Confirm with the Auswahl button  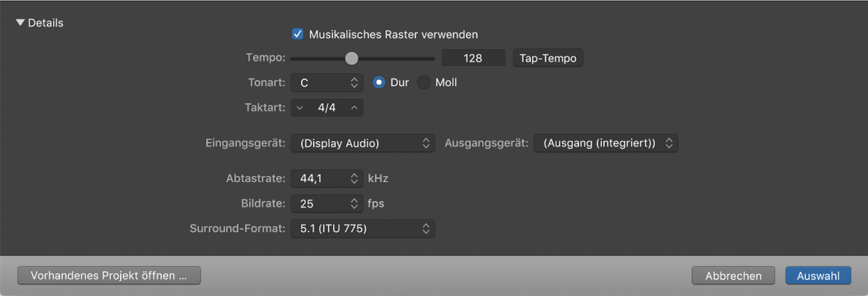[818, 275]
